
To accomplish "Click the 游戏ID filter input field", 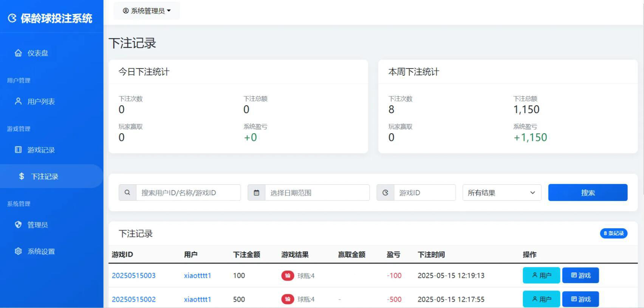I will pyautogui.click(x=424, y=193).
